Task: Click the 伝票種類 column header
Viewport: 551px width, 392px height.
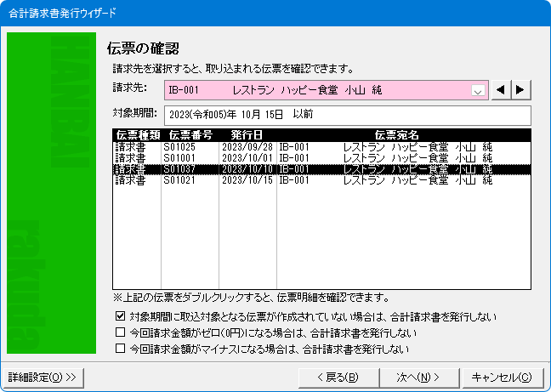Action: [138, 135]
